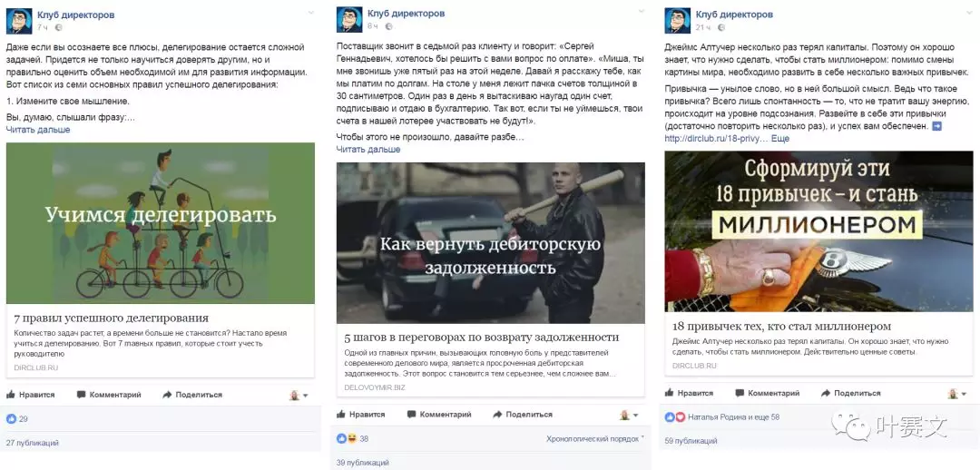Click headline 5 шагов в переговорах по возврату задолженности

[481, 338]
